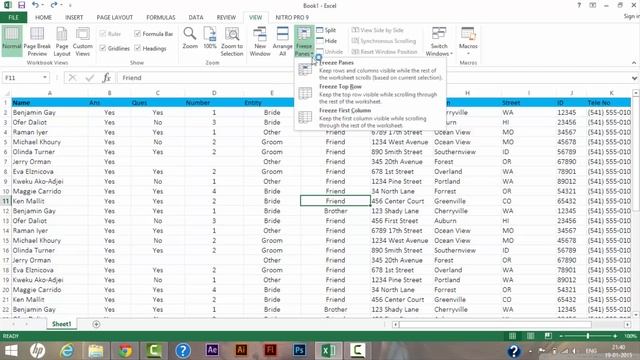
Task: Open File Explorer from taskbar
Action: click(x=96, y=350)
